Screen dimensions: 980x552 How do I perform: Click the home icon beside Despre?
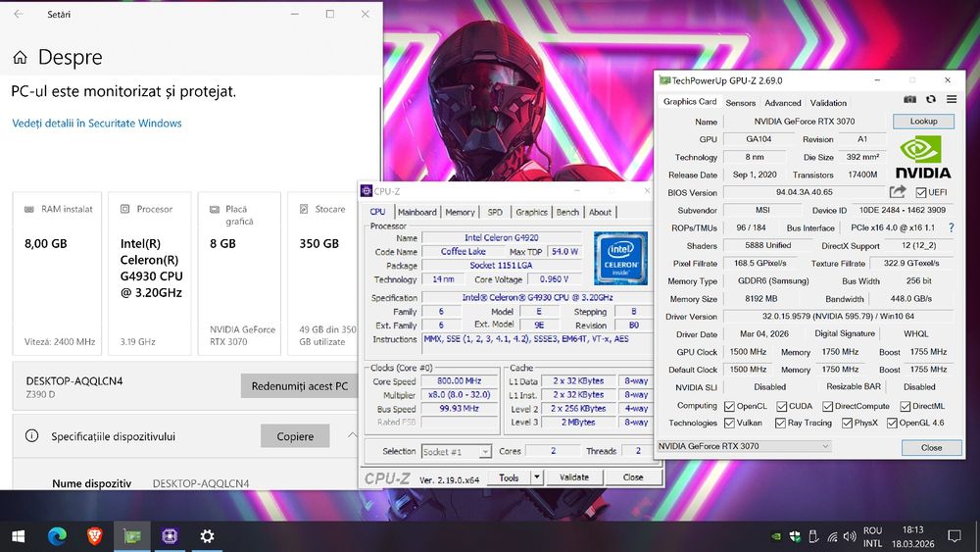click(x=20, y=58)
